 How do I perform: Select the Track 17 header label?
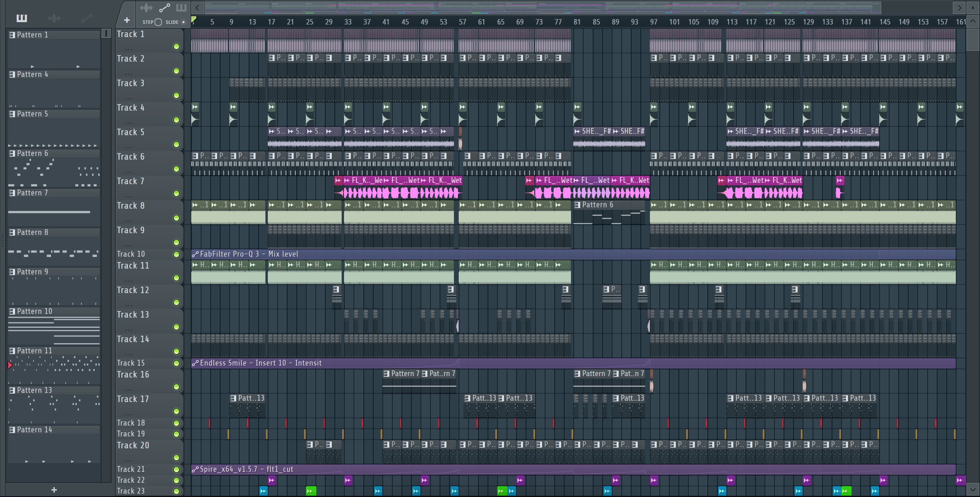(133, 399)
